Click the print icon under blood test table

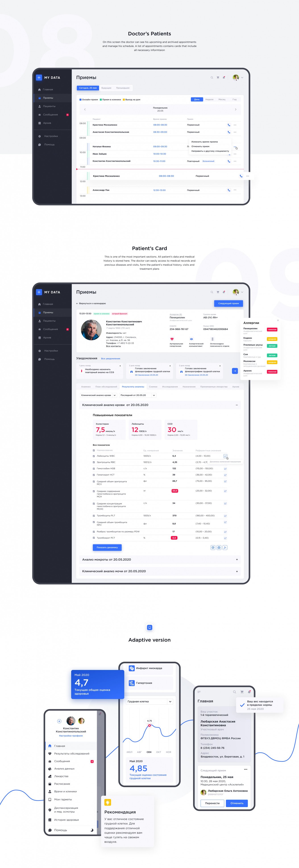[219, 548]
